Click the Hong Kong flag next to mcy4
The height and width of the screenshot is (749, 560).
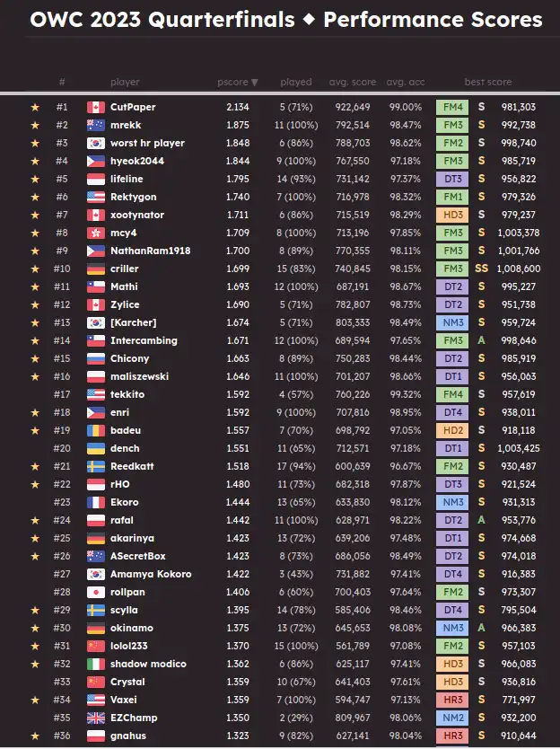click(95, 234)
